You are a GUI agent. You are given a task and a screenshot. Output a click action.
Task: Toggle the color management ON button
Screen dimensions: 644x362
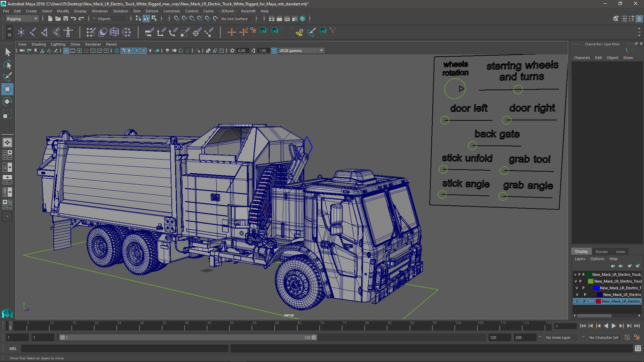click(274, 51)
